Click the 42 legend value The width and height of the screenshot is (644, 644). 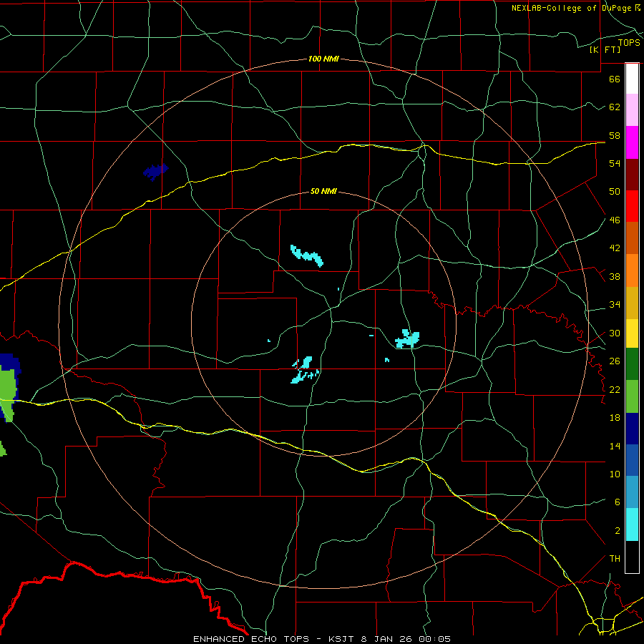coord(615,248)
